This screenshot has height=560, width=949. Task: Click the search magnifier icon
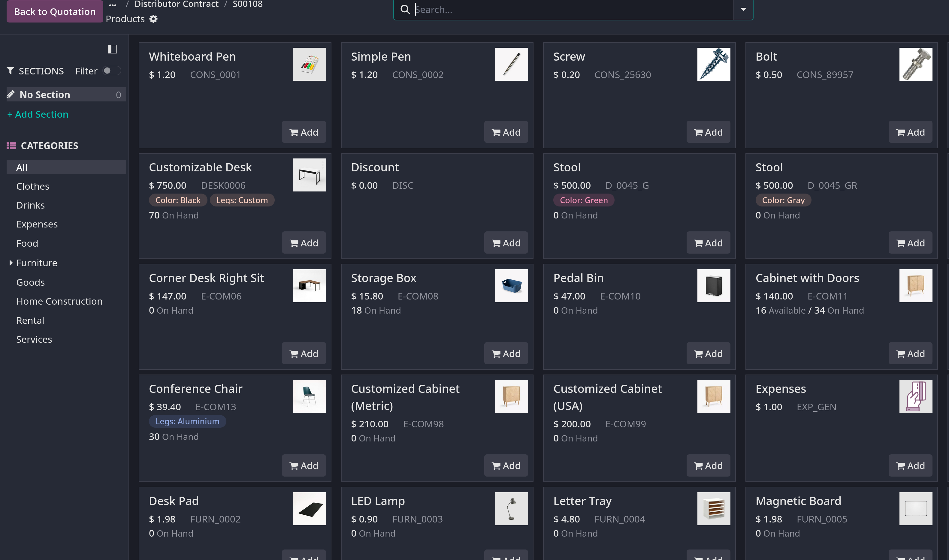405,9
